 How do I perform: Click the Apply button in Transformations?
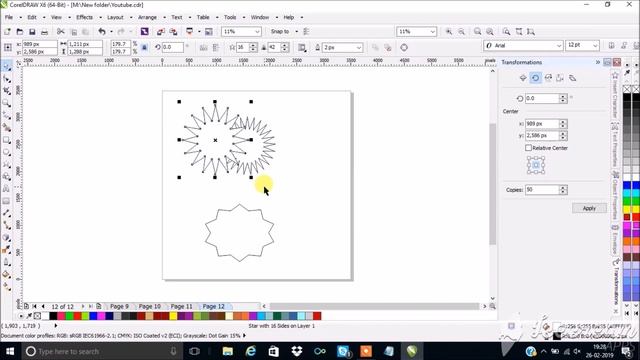(x=589, y=208)
